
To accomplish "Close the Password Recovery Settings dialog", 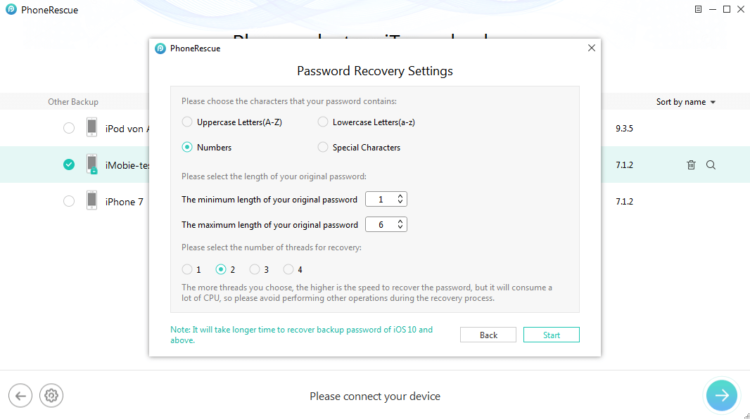I will pos(592,48).
